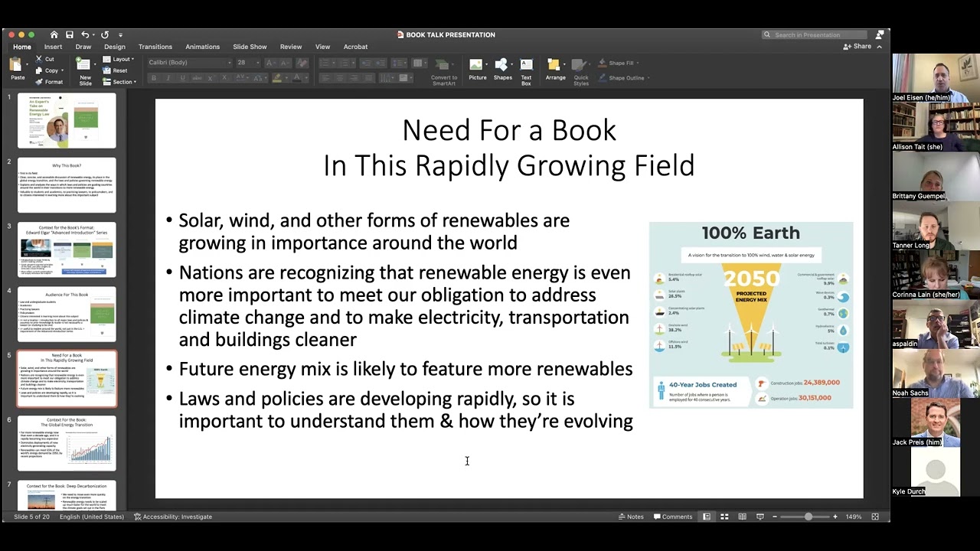Reset the slide layout

(x=116, y=70)
